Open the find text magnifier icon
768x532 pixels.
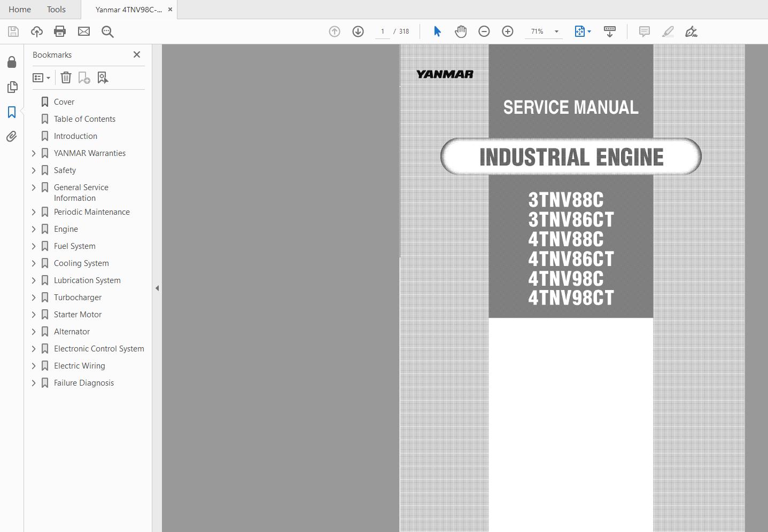(107, 32)
